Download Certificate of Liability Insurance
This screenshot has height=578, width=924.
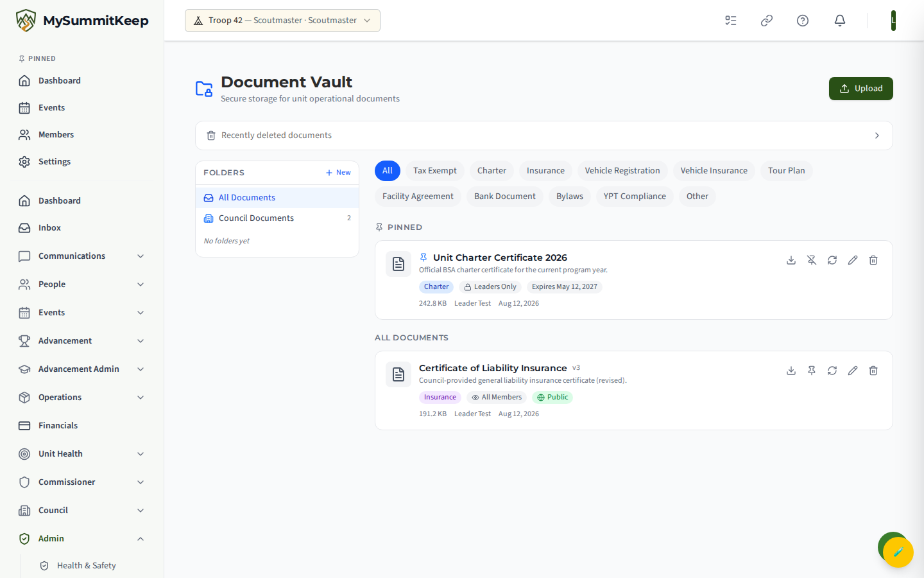coord(791,371)
